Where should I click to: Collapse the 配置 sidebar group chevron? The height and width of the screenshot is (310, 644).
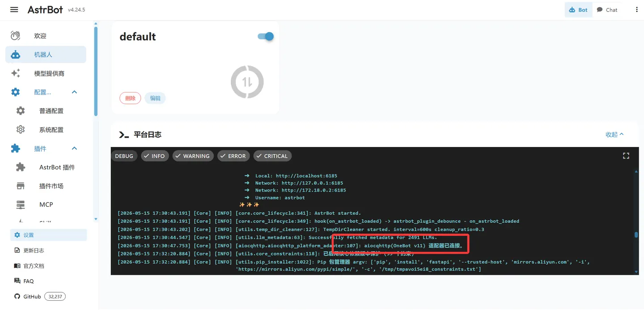(74, 92)
